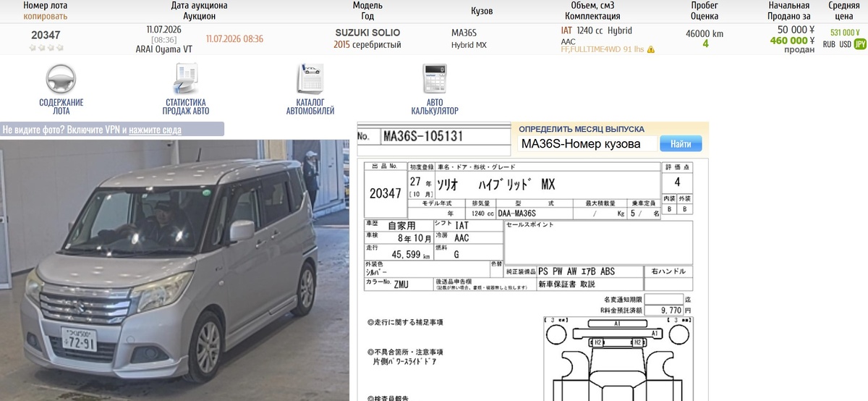The width and height of the screenshot is (868, 401).
Task: Click the 46000 km mileage value
Action: tap(704, 33)
